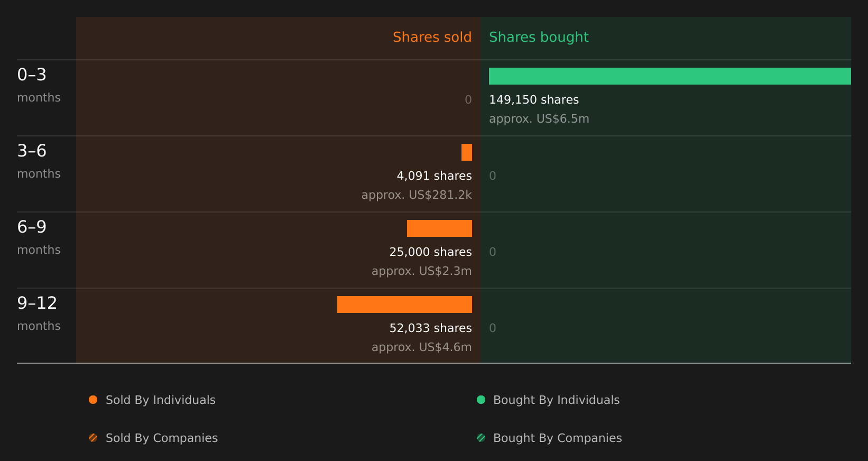Click the 25,000 shares value
Viewport: 868px width, 461px height.
[x=431, y=252]
